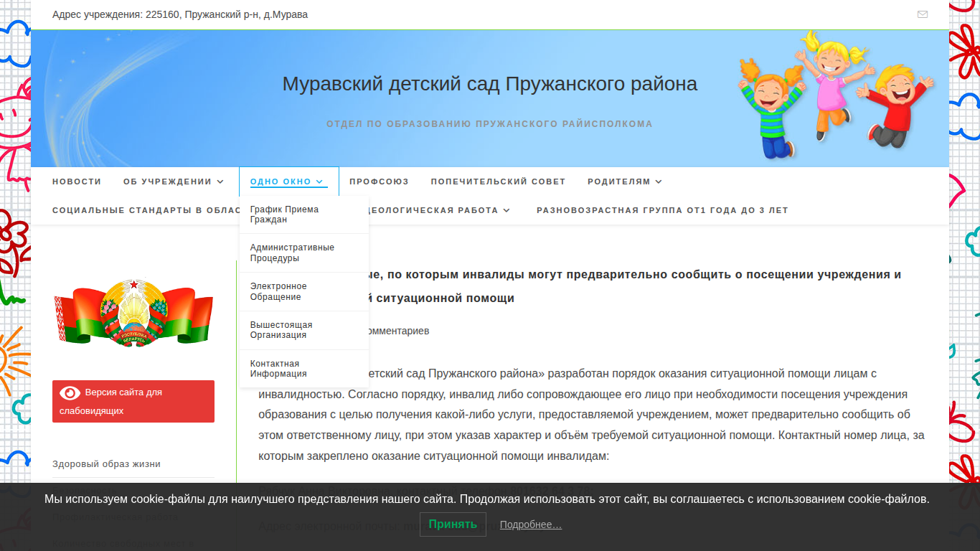This screenshot has width=980, height=551.
Task: Open Здоровый образ жизни sidebar link
Action: click(106, 464)
